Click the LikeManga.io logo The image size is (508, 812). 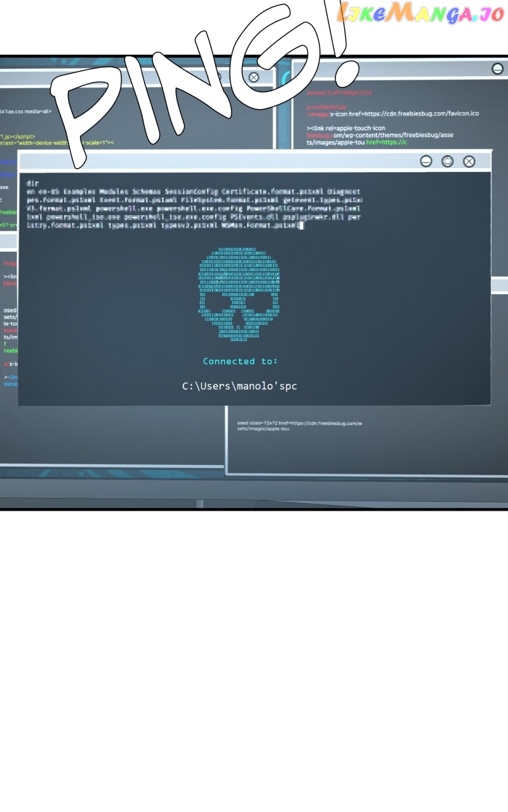(421, 13)
